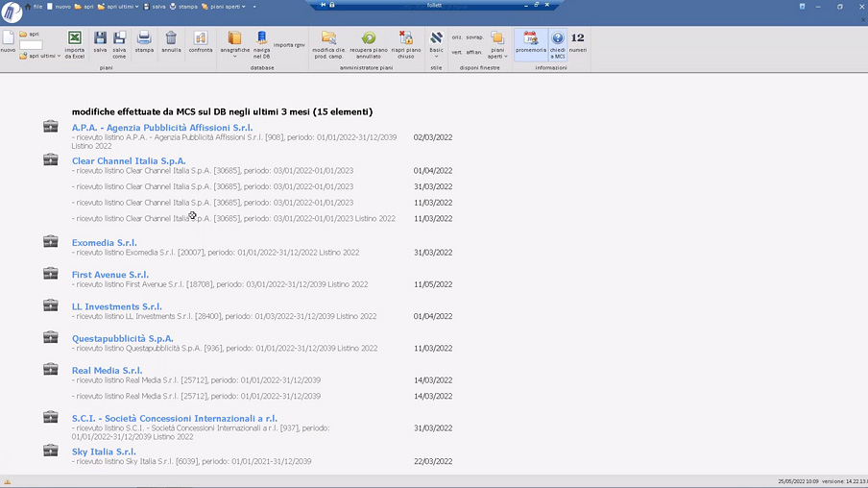Open the file menu in top bar
The image size is (868, 488).
[x=36, y=7]
